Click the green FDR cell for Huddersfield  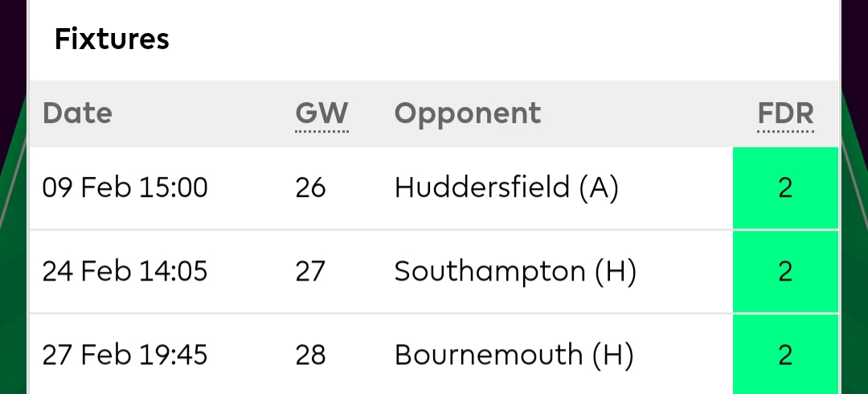pyautogui.click(x=785, y=188)
